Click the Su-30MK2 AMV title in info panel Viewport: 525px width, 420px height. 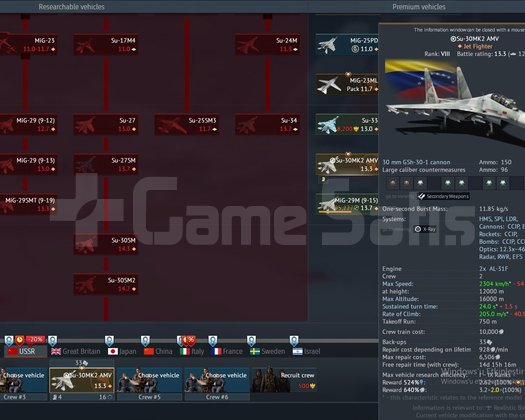475,39
